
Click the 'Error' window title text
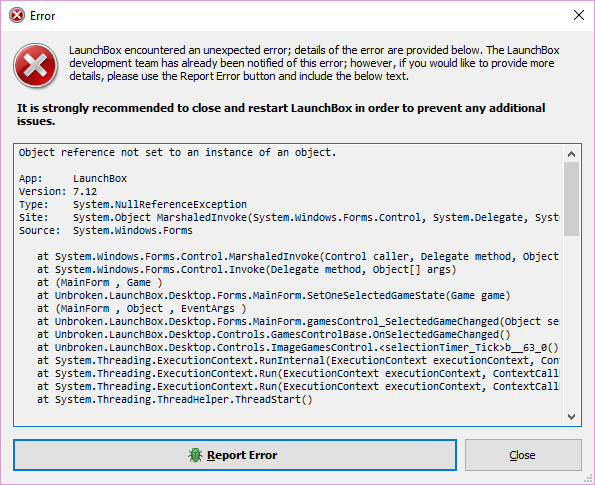pyautogui.click(x=42, y=16)
